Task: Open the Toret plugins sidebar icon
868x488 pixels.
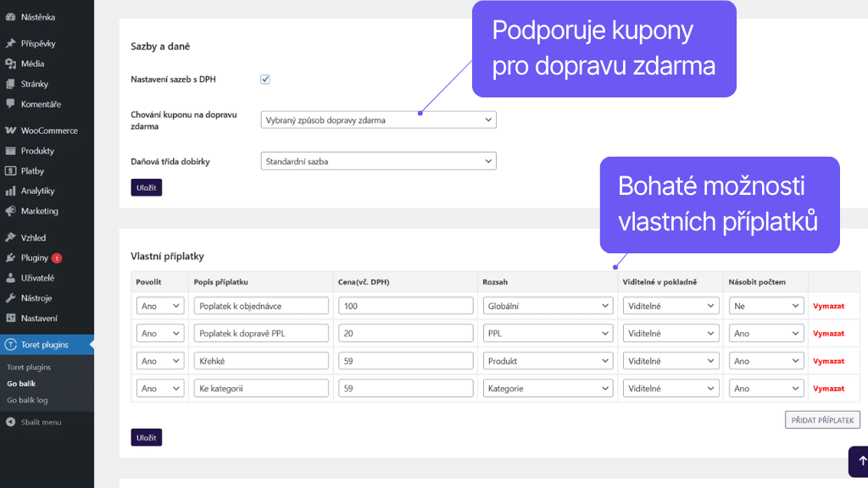Action: coord(11,345)
